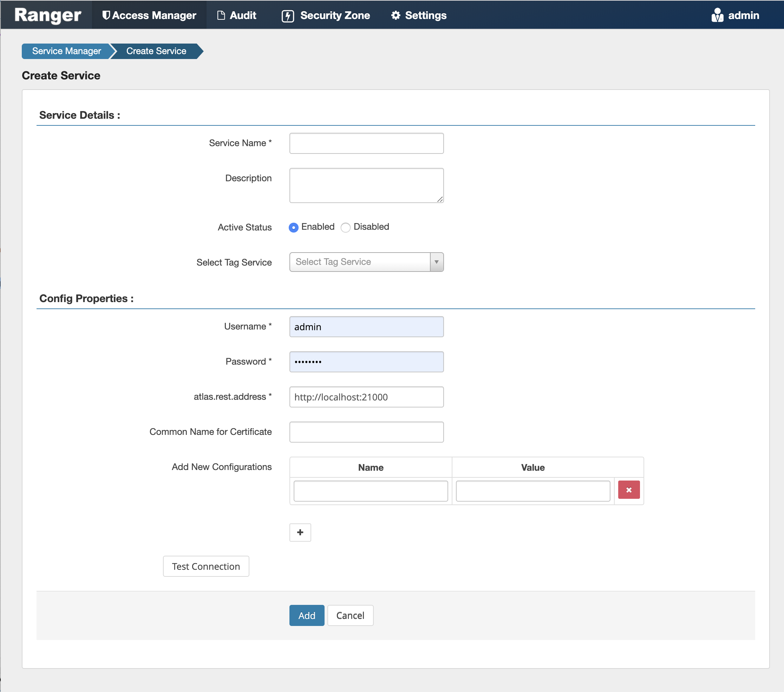Screen dimensions: 784x692
Task: Click the Select Tag Service dropdown arrow
Action: click(x=437, y=262)
